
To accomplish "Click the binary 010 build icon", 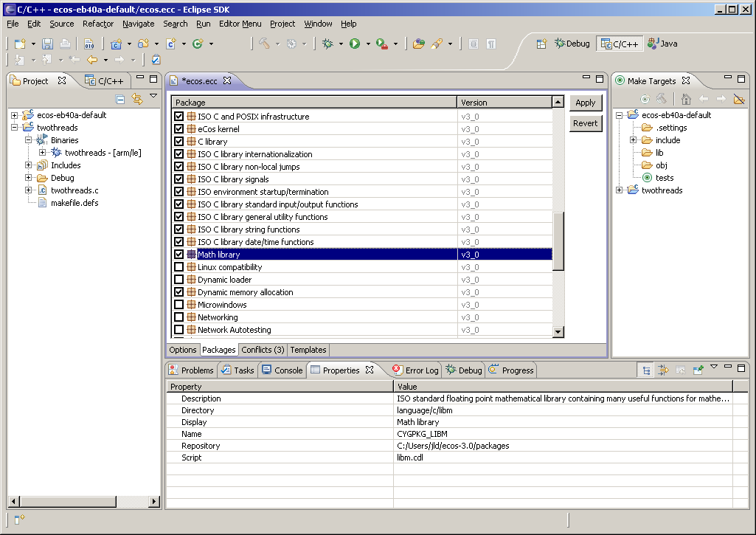I will (x=89, y=44).
